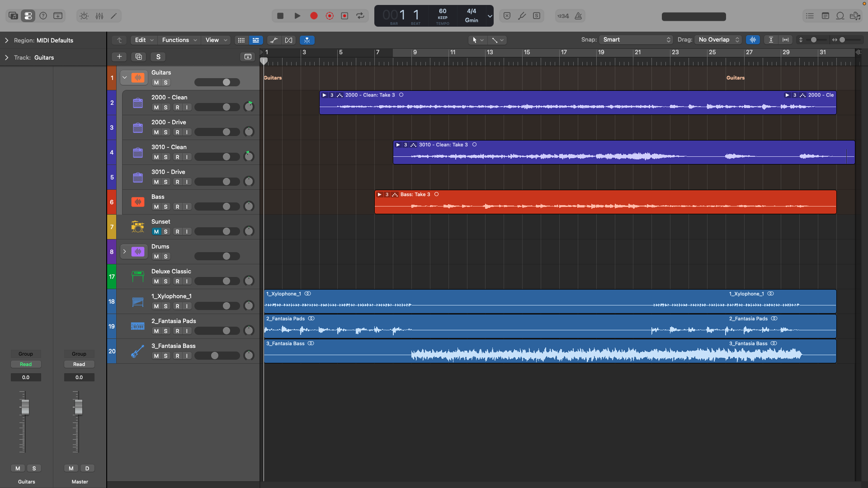This screenshot has height=488, width=868.
Task: Record-enable the 2000 - Drive track
Action: coord(177,132)
